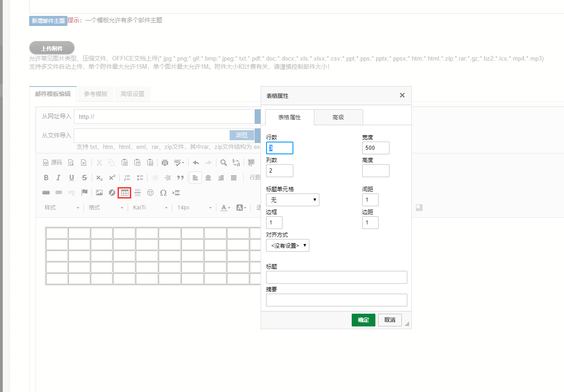Click the 上传附件 upload button
Image resolution: width=564 pixels, height=392 pixels.
52,48
